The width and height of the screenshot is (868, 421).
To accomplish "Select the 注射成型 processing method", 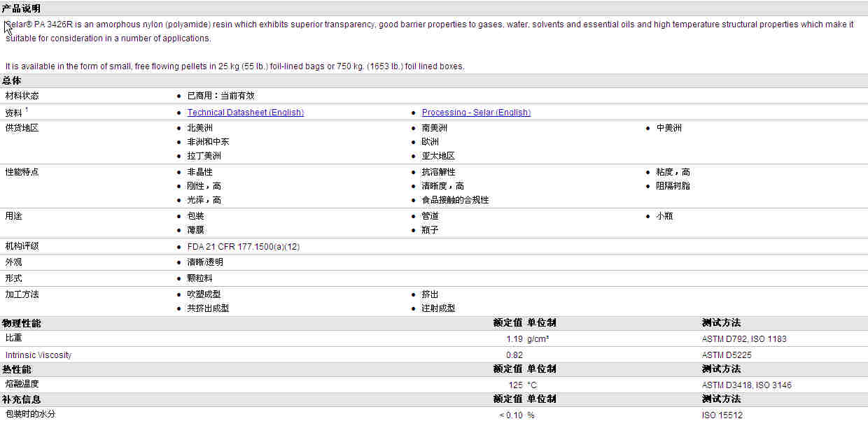I will click(x=438, y=308).
